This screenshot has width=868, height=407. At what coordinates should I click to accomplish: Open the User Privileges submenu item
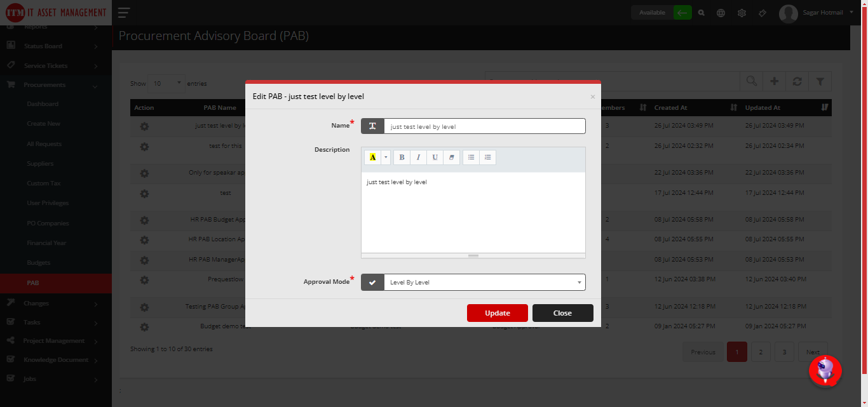[48, 203]
